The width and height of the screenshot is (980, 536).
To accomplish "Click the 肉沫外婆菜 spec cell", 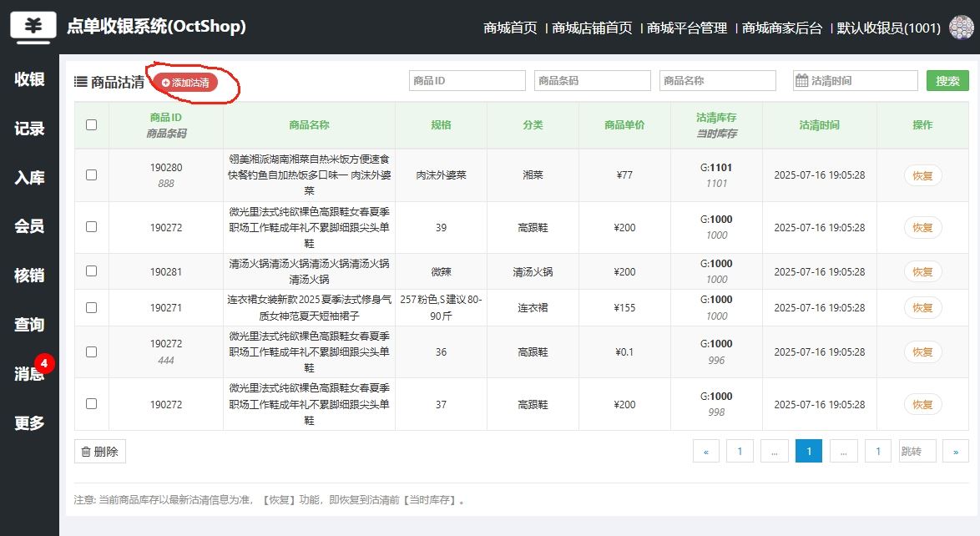I will click(442, 175).
